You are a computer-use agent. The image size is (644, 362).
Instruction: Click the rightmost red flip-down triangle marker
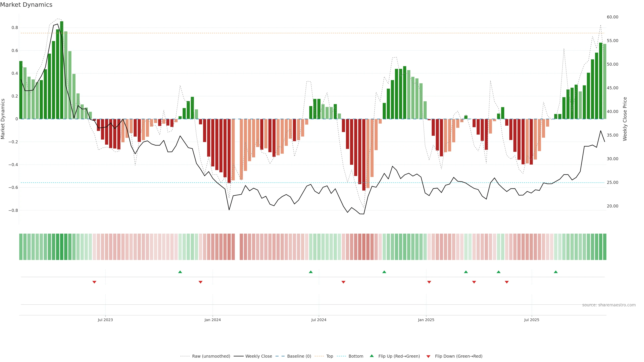pos(507,282)
